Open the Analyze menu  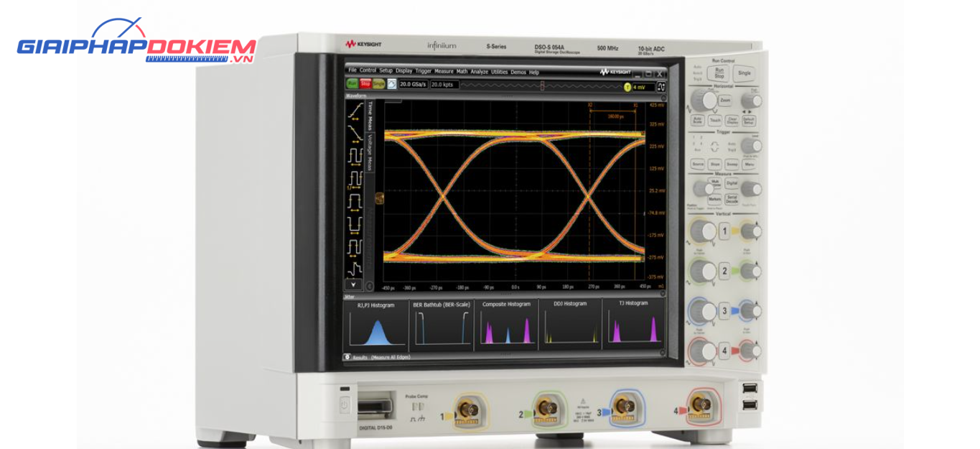pos(480,72)
